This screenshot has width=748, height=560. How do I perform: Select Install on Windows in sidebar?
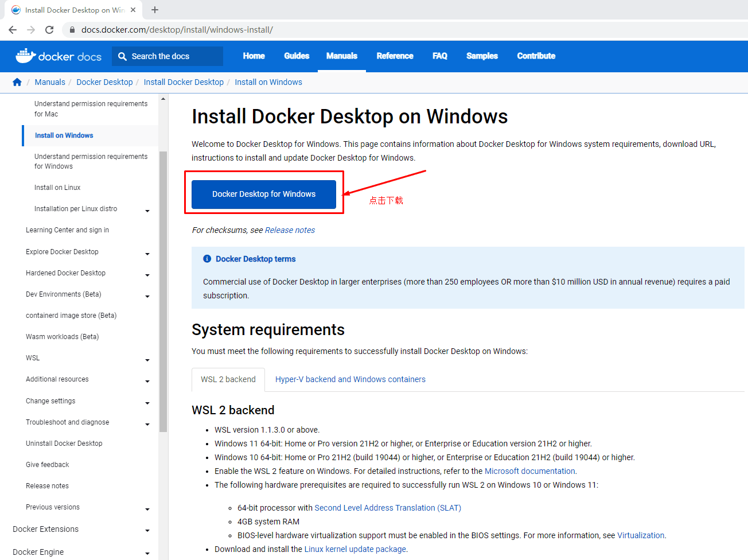pyautogui.click(x=64, y=135)
